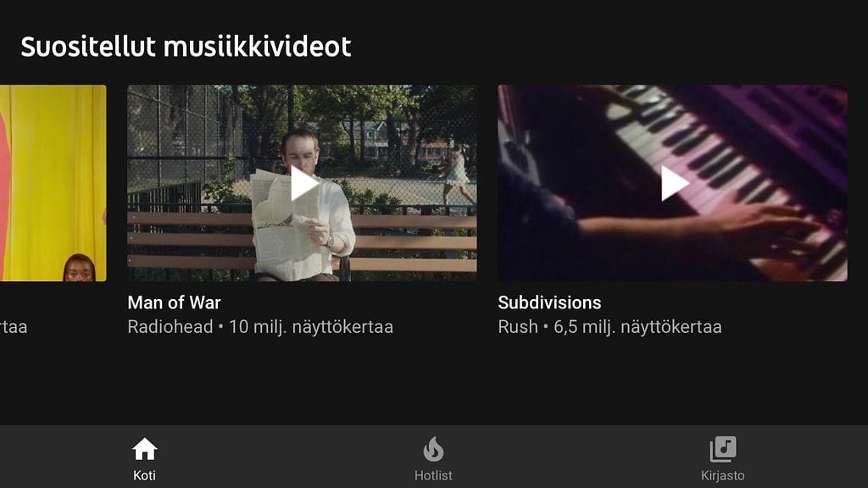
Task: Select the newspaper man on bench thumbnail
Action: 302,183
